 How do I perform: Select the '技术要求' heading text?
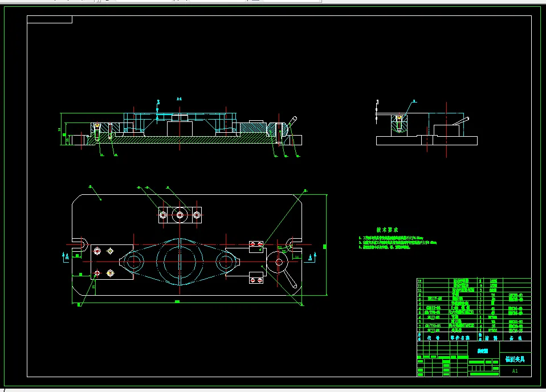pyautogui.click(x=387, y=230)
